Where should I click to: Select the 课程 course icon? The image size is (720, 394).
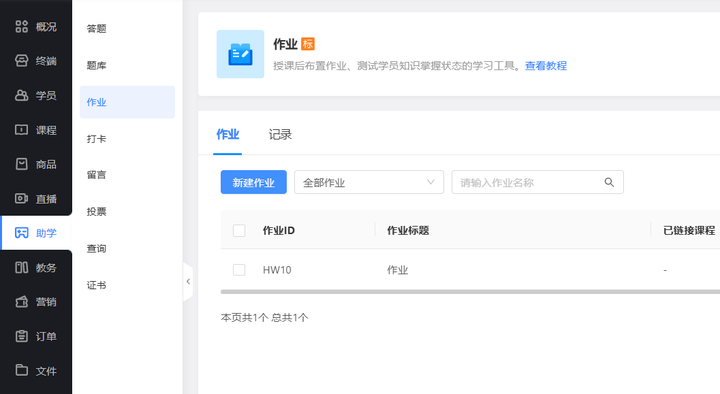22,129
